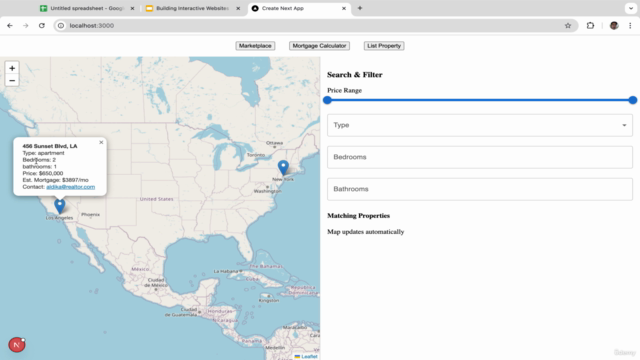Viewport: 640px width, 360px height.
Task: Click the maximum price slider handle
Action: [x=633, y=100]
